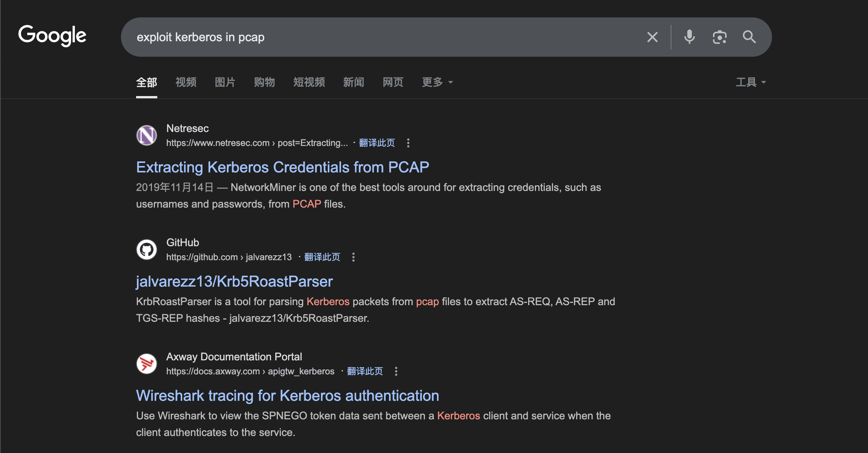Click the Axway Documentation Portal favicon

pos(147,364)
